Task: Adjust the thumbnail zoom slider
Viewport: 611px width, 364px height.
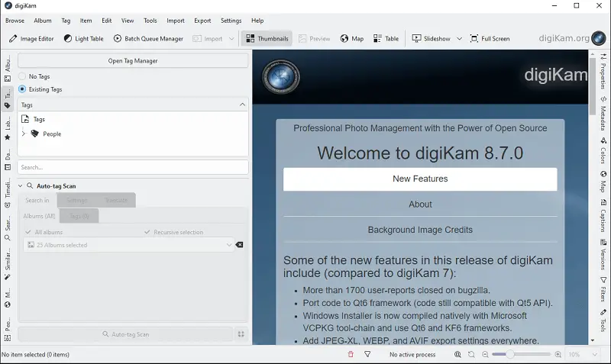Action: pos(510,355)
